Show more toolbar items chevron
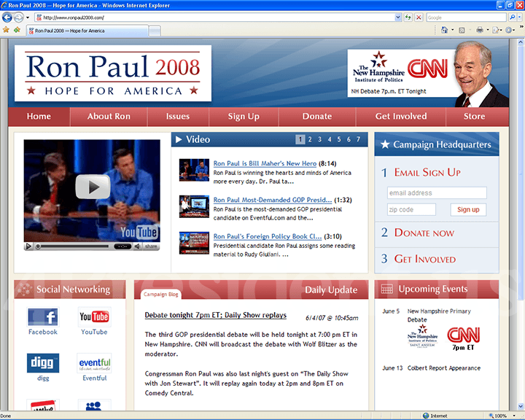 tap(521, 26)
